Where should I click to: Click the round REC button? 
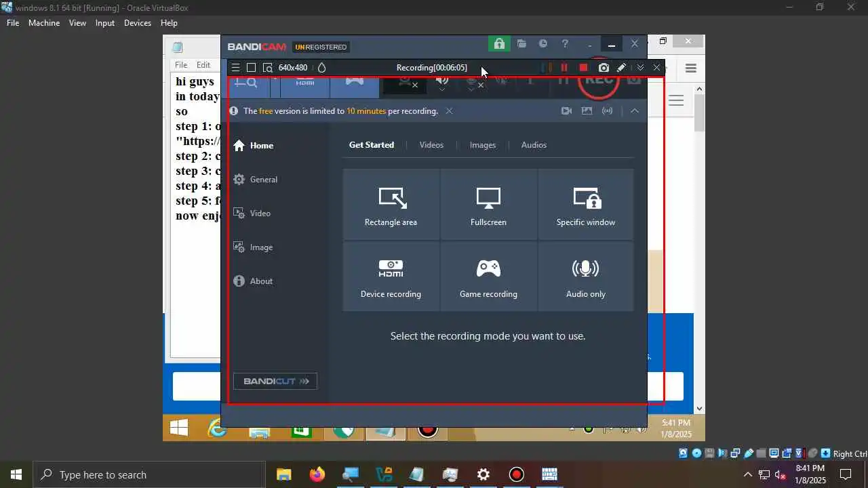click(x=599, y=81)
